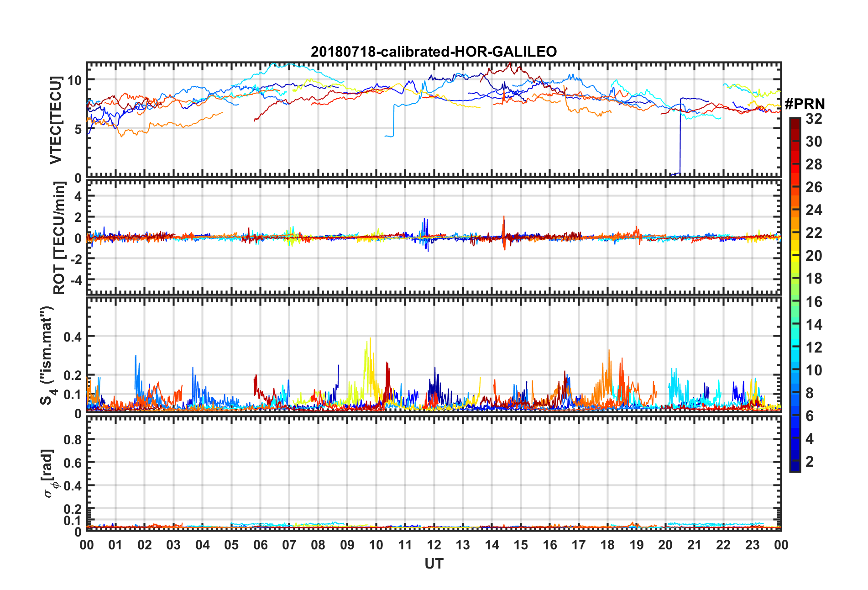Click the S4 ("ism.mat") y-axis label
The image size is (868, 590).
coord(47,355)
